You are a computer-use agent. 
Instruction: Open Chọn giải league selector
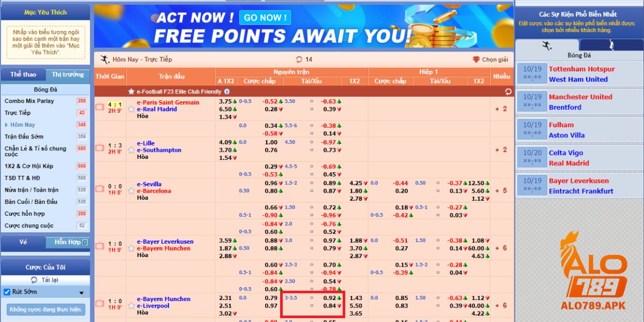click(489, 60)
